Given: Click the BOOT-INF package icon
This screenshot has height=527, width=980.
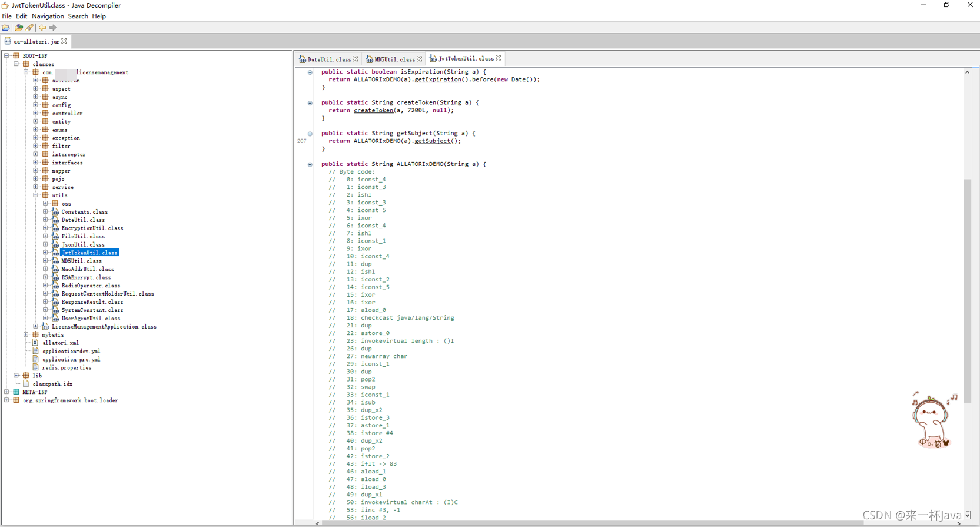Looking at the screenshot, I should pyautogui.click(x=16, y=56).
